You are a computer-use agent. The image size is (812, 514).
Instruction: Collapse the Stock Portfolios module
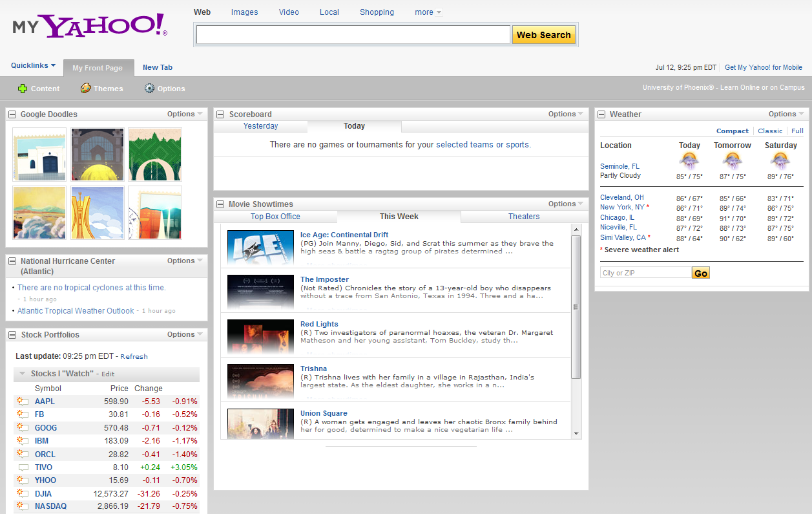point(12,335)
